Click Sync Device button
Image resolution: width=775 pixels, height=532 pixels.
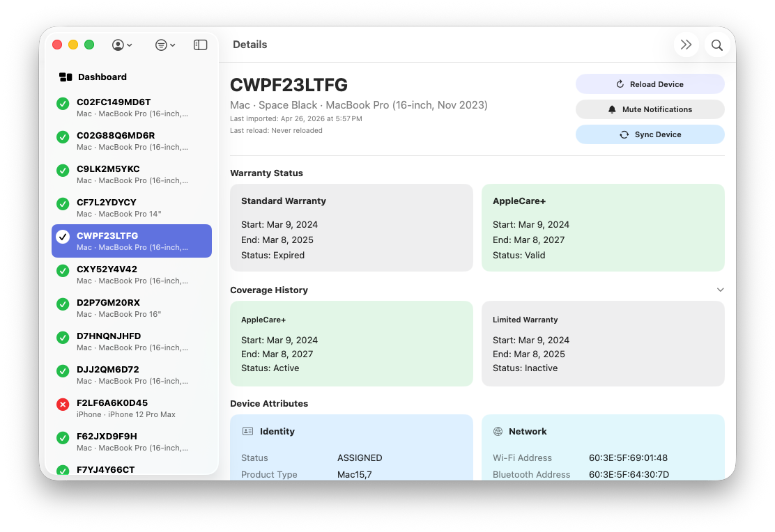click(x=650, y=134)
